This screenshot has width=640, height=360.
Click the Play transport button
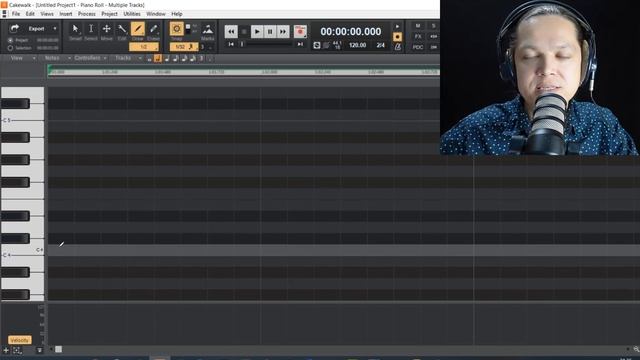(257, 31)
